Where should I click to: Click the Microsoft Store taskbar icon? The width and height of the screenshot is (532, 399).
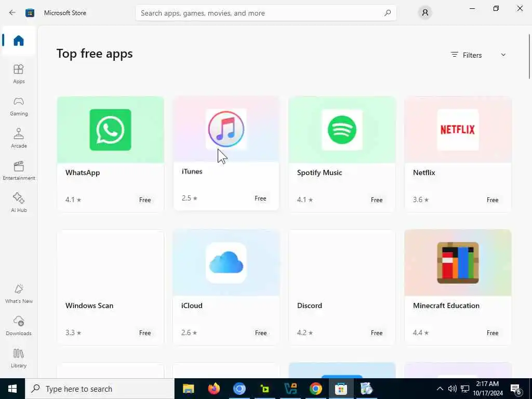coord(341,389)
